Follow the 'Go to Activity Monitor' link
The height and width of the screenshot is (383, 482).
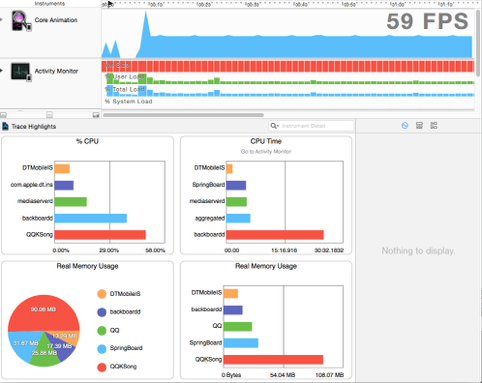266,152
